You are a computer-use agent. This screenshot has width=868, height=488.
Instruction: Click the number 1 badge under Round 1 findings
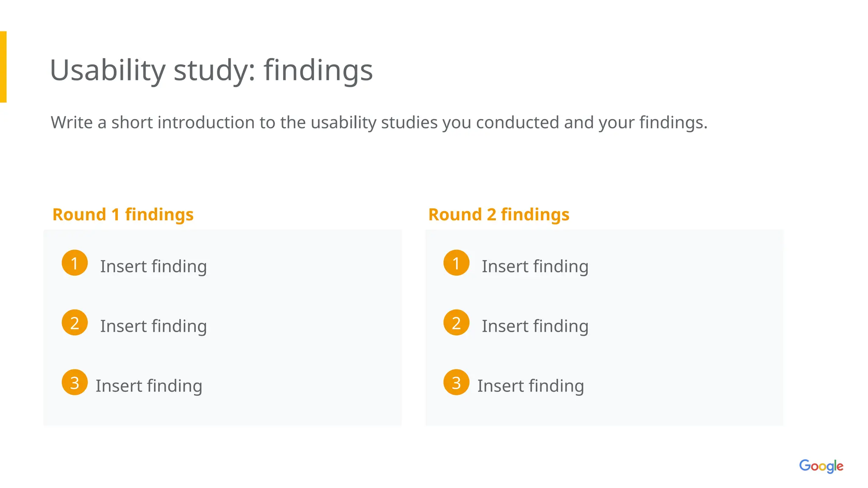point(75,263)
